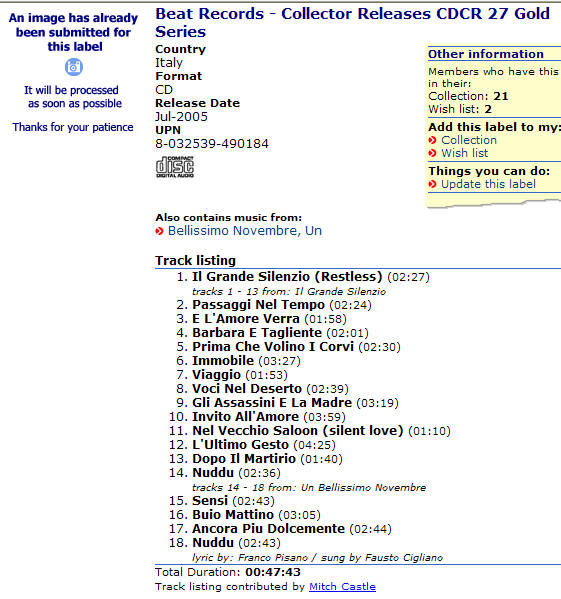This screenshot has width=561, height=599.
Task: Click the Compact Disc Digital Audio logo
Action: [x=175, y=167]
